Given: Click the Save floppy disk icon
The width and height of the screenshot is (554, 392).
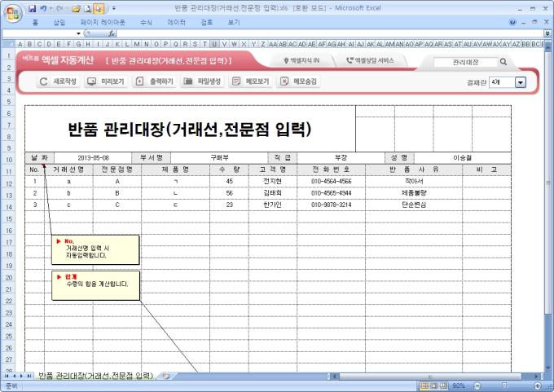Looking at the screenshot, I should coord(32,8).
